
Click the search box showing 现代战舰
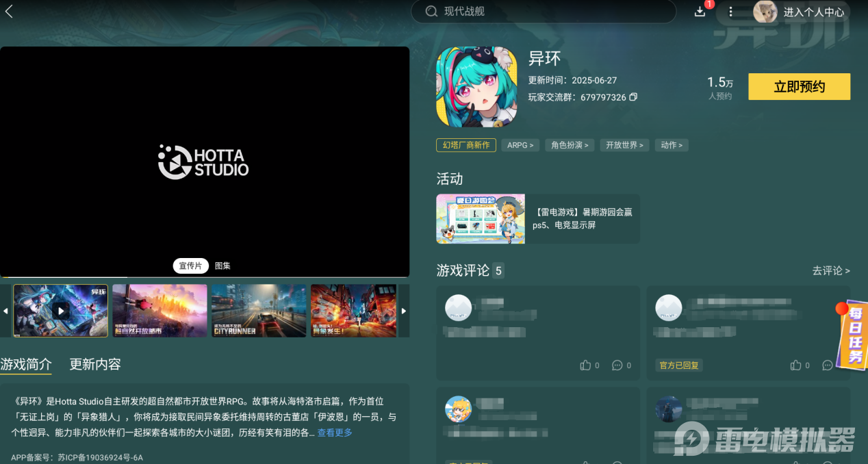[543, 12]
